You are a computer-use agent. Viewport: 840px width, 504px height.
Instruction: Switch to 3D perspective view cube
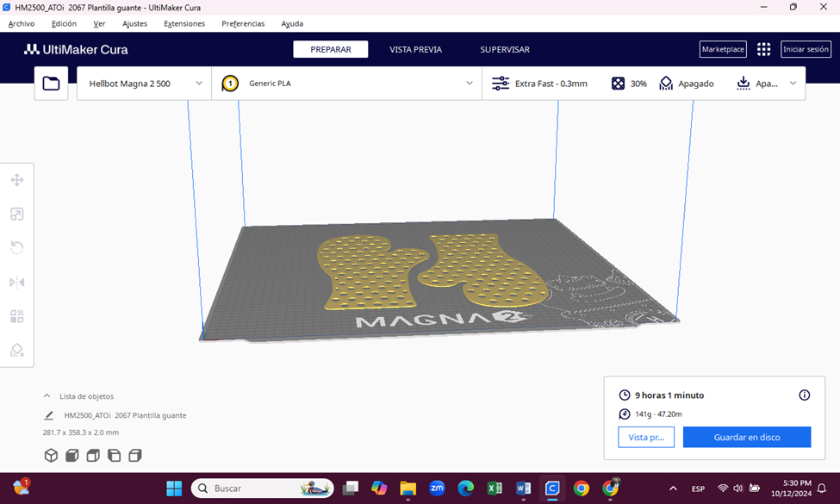coord(51,455)
